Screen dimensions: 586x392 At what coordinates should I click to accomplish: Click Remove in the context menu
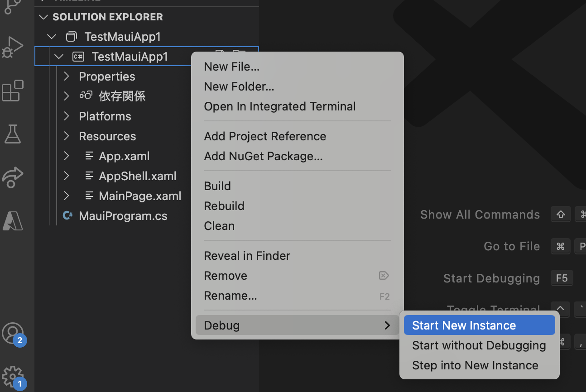[x=297, y=276]
